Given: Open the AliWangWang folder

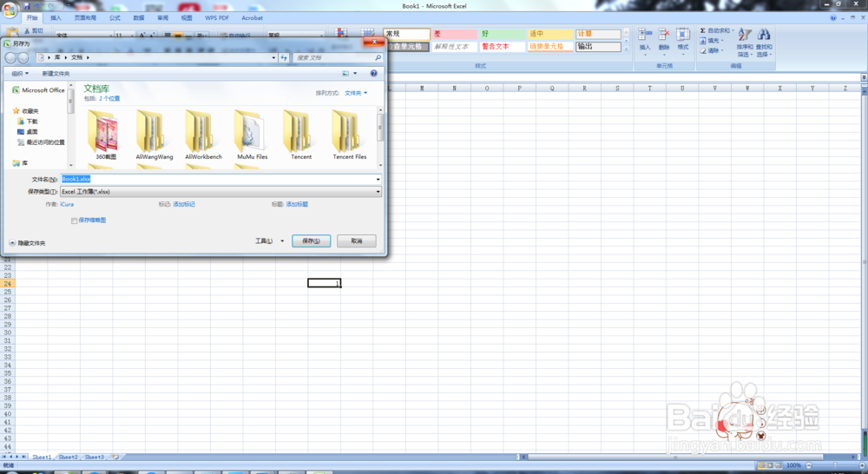Looking at the screenshot, I should click(154, 134).
